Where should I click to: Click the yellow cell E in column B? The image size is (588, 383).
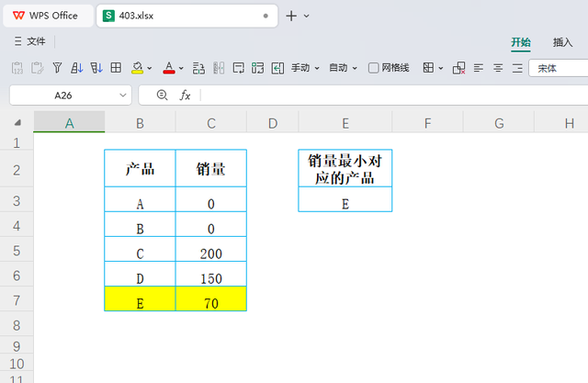coord(140,299)
